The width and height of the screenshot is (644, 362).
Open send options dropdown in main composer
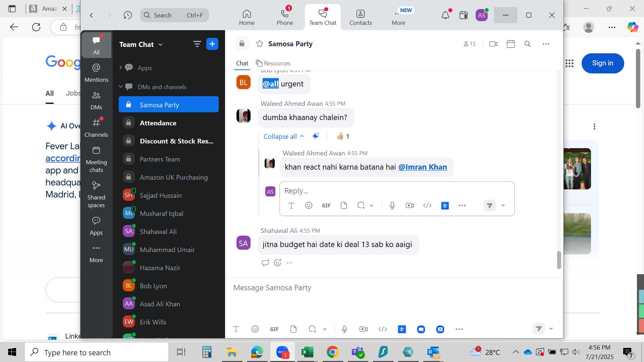(x=551, y=329)
